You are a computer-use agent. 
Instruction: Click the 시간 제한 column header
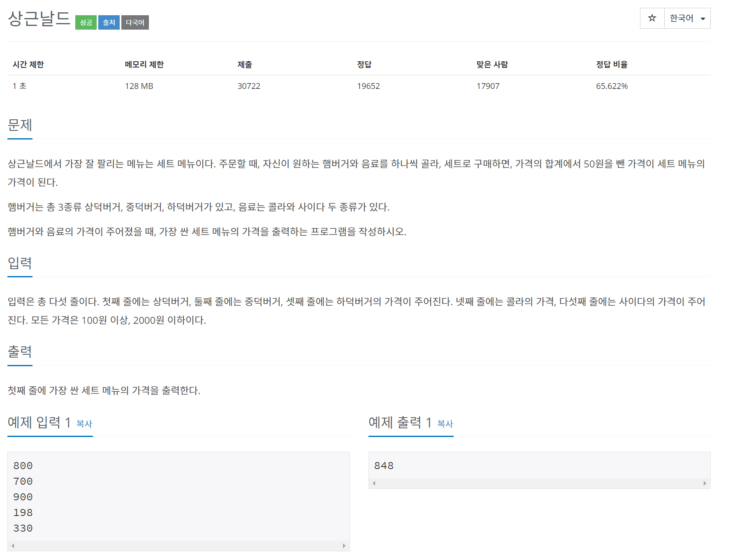click(x=28, y=65)
